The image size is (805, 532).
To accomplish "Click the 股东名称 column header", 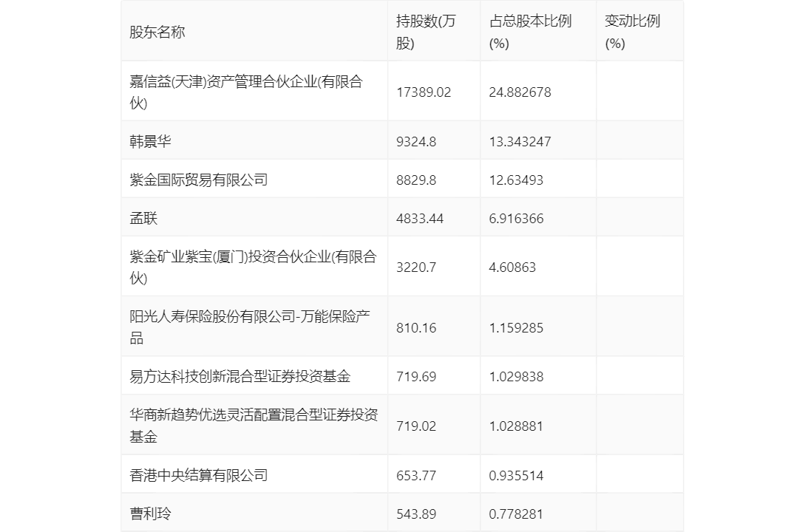I will pos(157,32).
